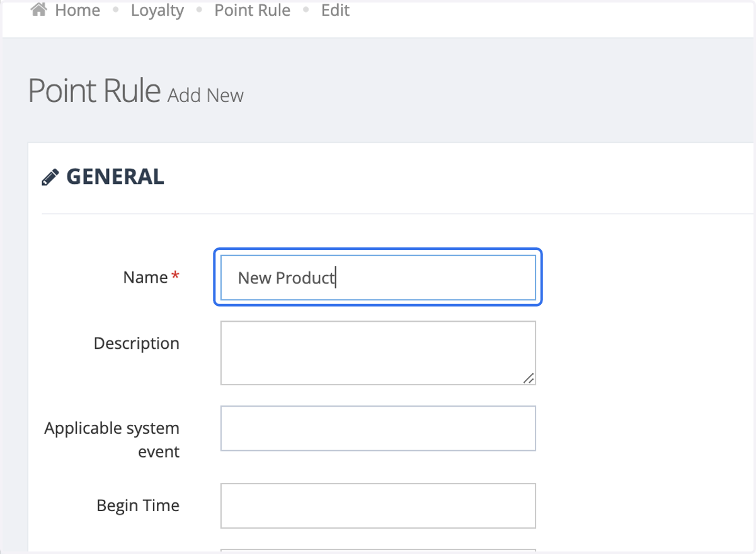Click the Begin Time input field
The height and width of the screenshot is (554, 756).
(x=378, y=506)
